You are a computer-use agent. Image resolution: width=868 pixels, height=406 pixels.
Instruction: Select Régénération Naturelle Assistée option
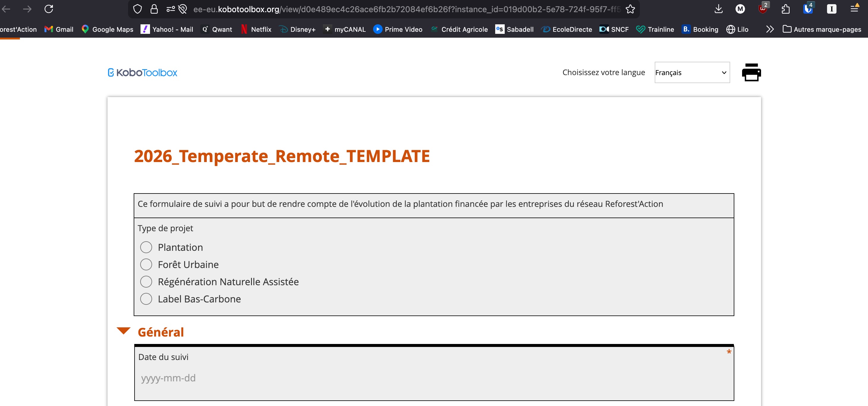(146, 281)
